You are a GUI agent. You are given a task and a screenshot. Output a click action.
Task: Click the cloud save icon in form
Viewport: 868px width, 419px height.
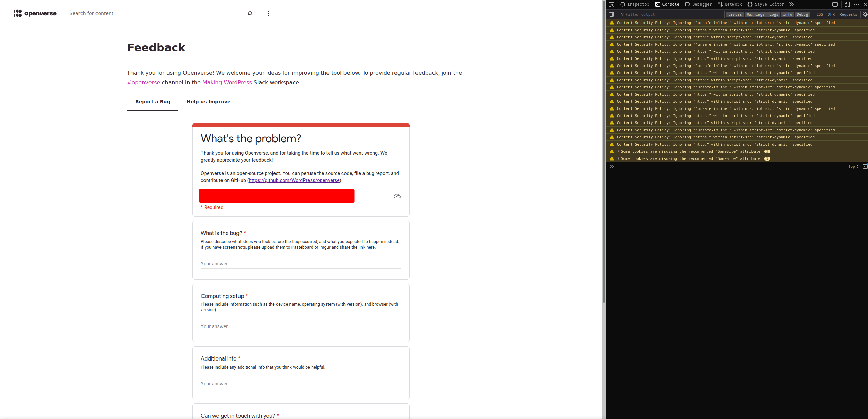397,196
